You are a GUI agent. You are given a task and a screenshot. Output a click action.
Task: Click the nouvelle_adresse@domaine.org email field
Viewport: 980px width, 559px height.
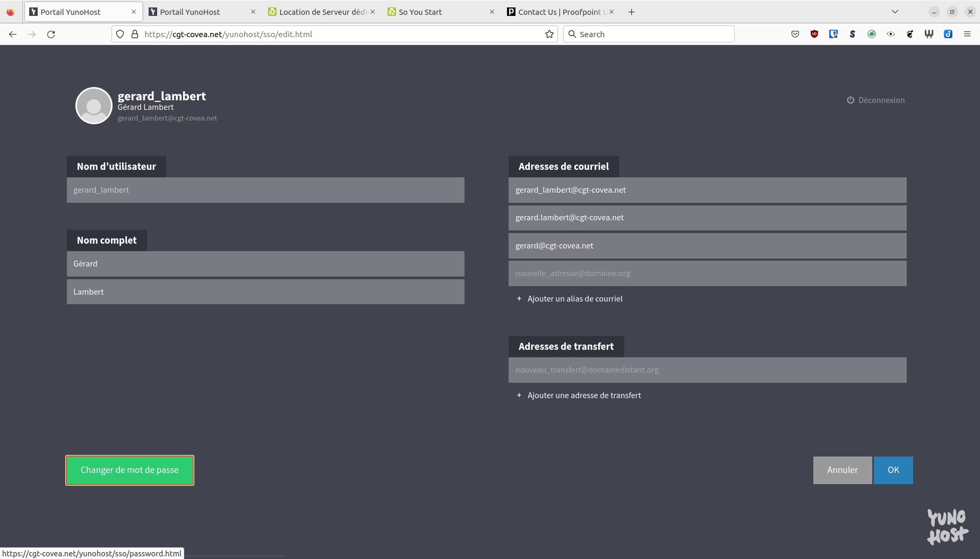click(707, 273)
